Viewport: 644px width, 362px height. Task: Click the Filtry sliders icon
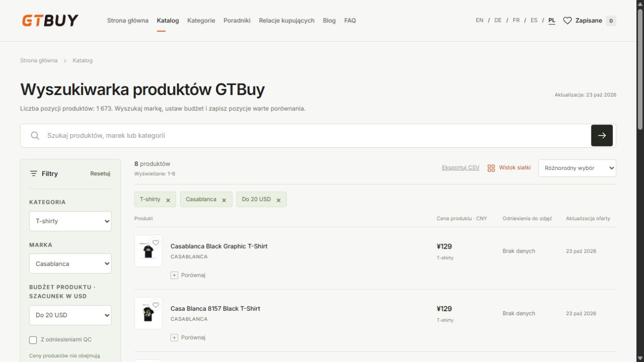click(34, 174)
